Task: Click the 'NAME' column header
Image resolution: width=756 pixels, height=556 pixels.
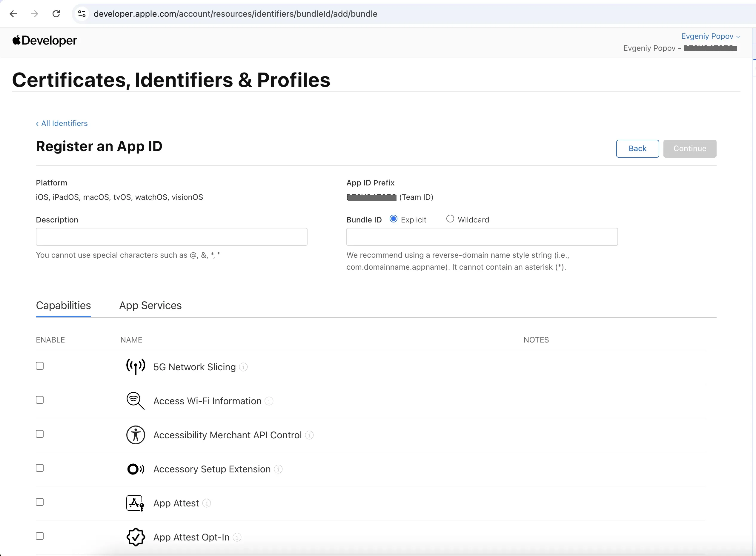Action: coord(131,340)
